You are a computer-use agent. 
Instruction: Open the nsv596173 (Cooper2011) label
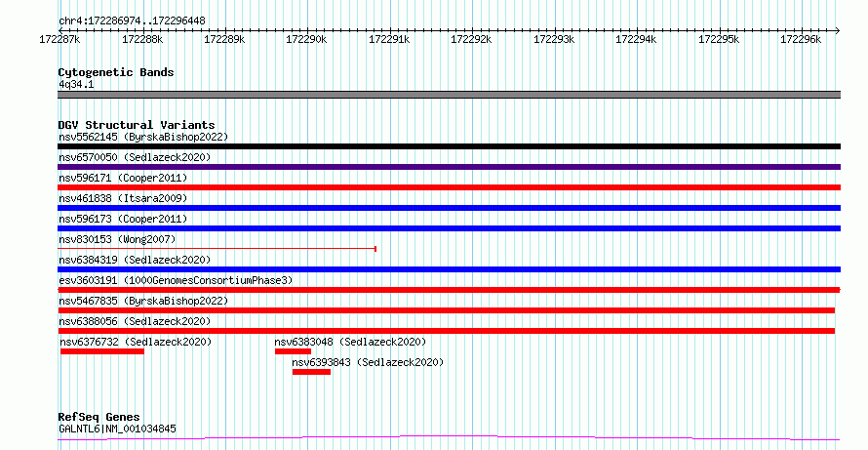pos(123,219)
